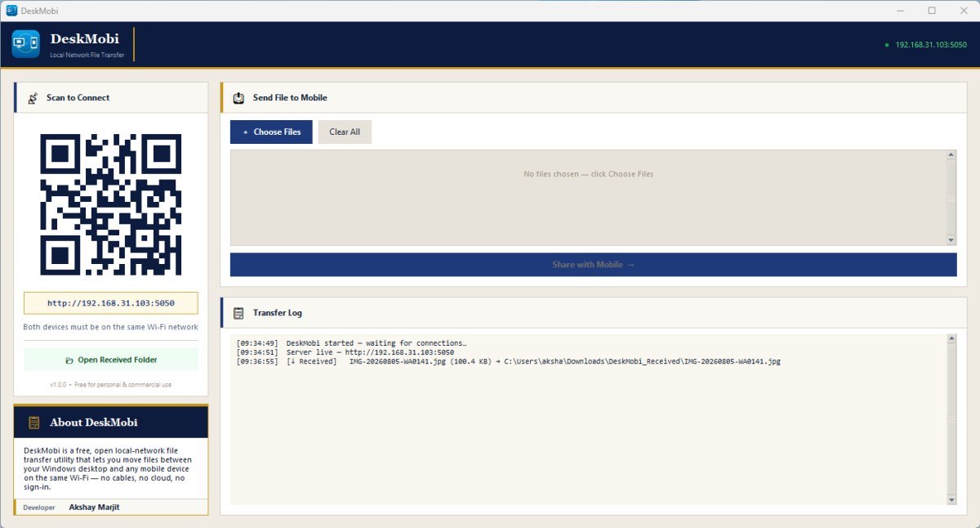This screenshot has height=528, width=980.
Task: Click the About DeskMobi heading text
Action: coord(94,423)
